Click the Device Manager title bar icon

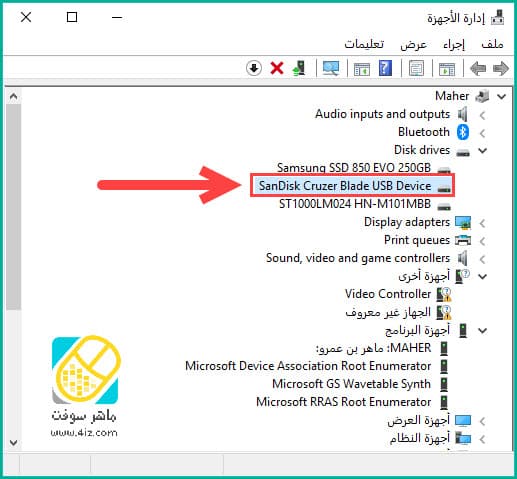pyautogui.click(x=498, y=18)
